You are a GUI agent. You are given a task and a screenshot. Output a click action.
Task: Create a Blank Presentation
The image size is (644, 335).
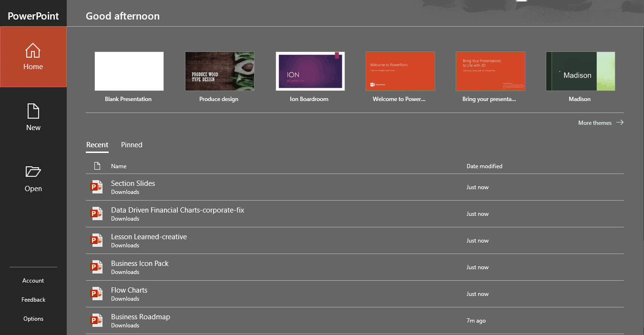pos(129,71)
